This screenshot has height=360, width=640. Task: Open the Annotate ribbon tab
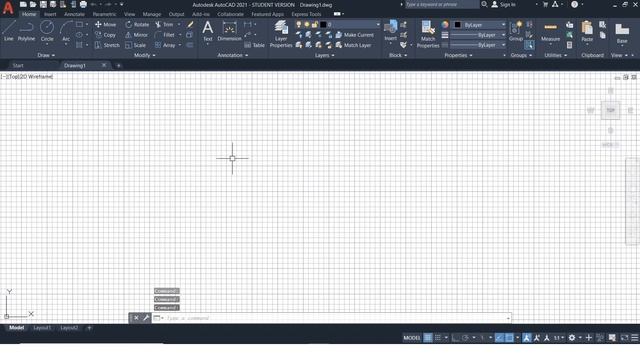pyautogui.click(x=74, y=14)
